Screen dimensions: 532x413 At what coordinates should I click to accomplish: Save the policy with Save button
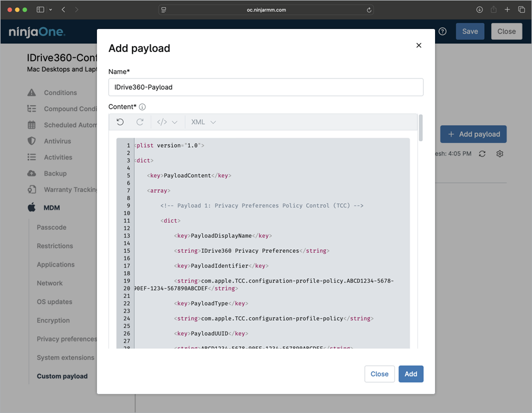click(470, 32)
